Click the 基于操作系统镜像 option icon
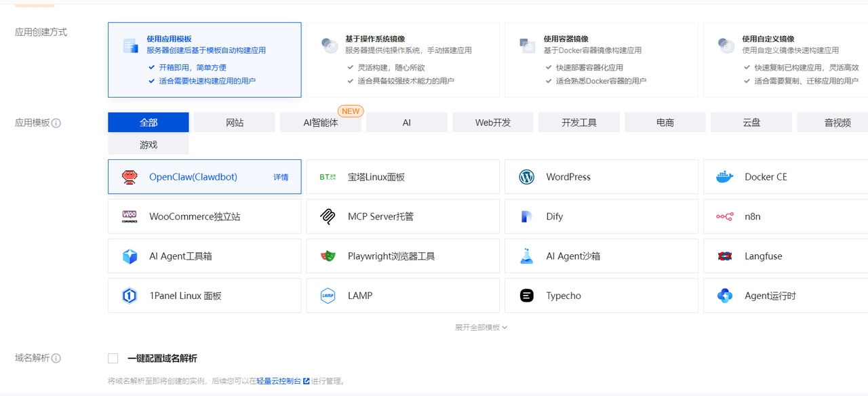868x396 pixels. pyautogui.click(x=329, y=45)
